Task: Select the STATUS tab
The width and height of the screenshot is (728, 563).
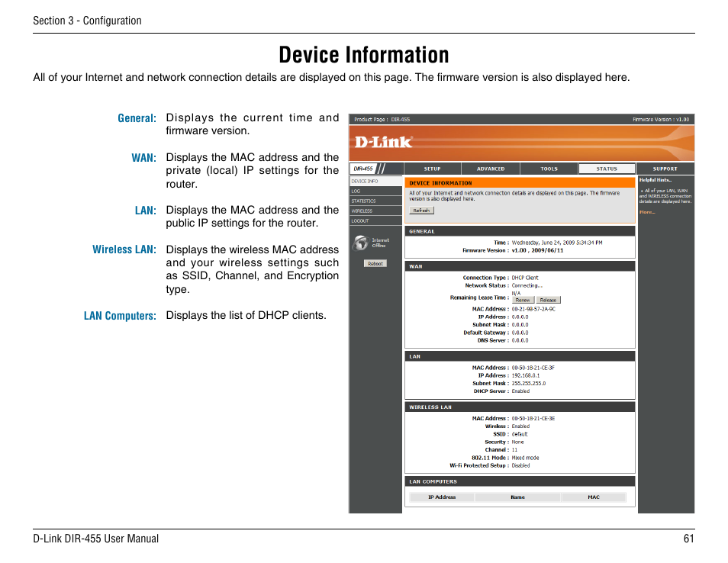Action: click(607, 169)
